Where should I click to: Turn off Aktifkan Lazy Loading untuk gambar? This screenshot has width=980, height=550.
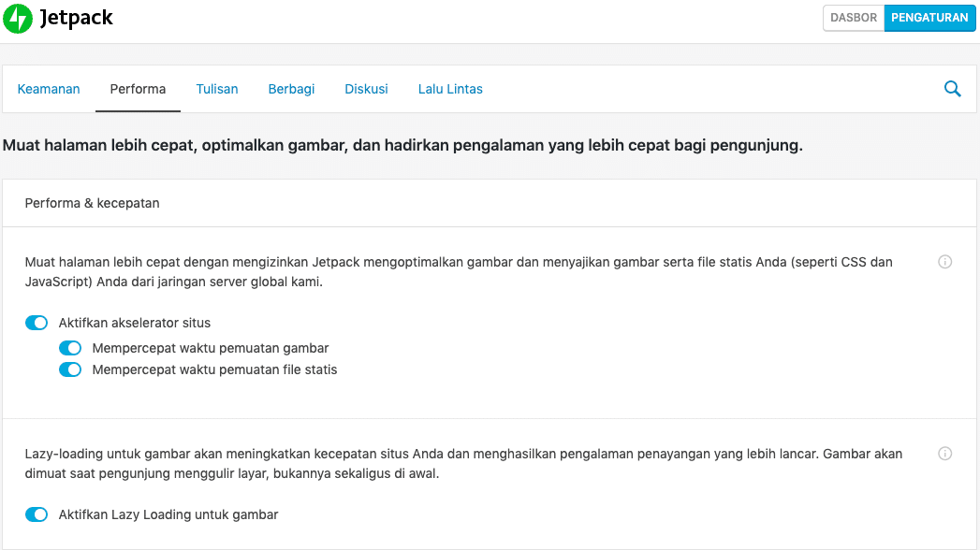(x=37, y=514)
